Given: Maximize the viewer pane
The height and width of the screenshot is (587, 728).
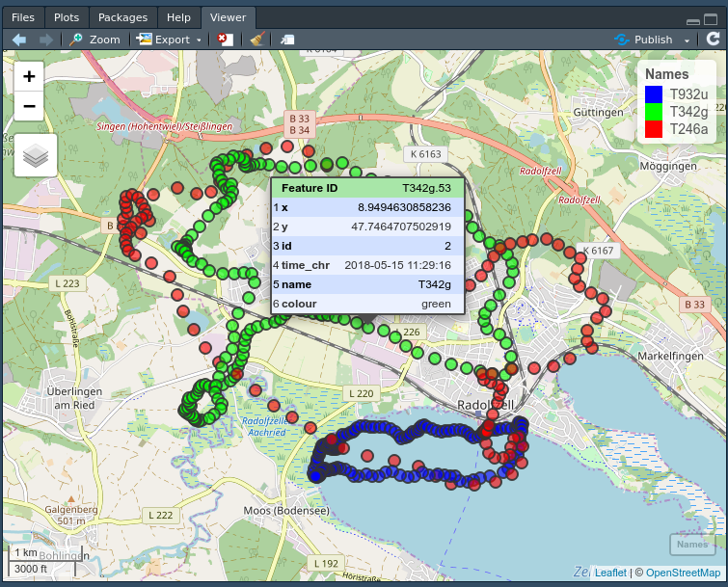Looking at the screenshot, I should [x=711, y=19].
